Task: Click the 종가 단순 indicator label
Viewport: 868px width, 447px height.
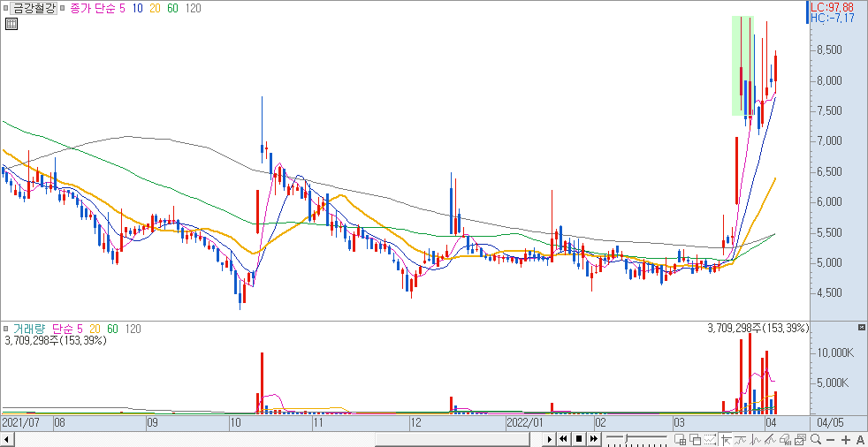Action: tap(92, 8)
